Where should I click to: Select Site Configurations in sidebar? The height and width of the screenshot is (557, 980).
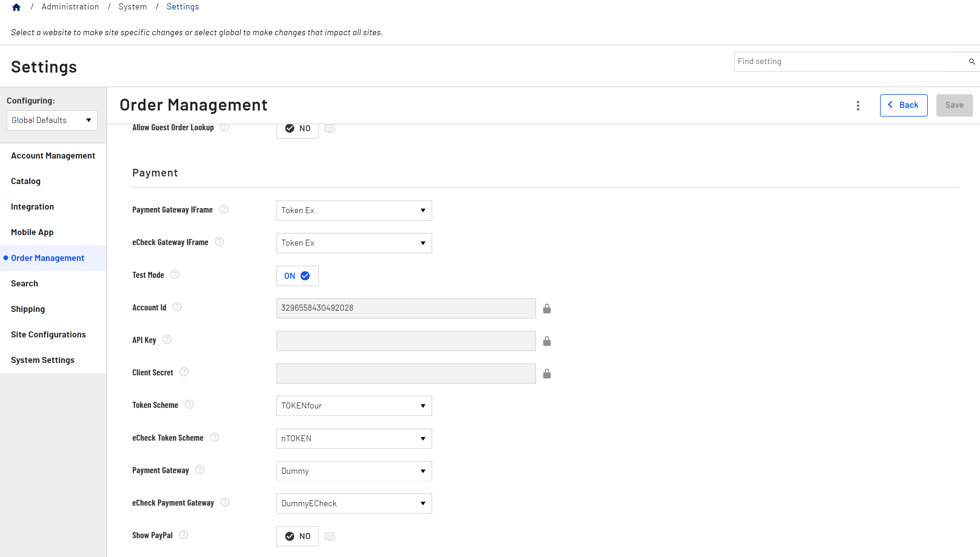tap(53, 334)
